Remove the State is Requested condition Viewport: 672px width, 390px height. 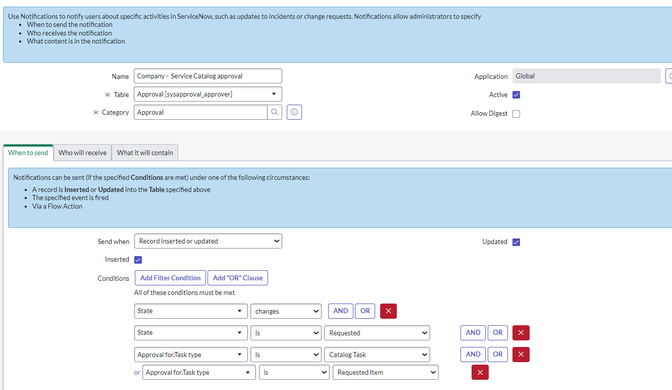point(521,333)
